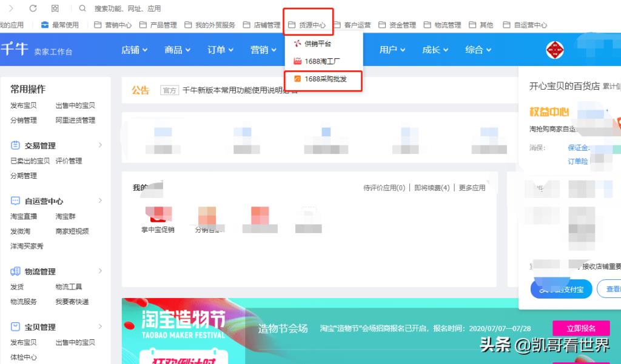Image resolution: width=621 pixels, height=364 pixels.
Task: Expand the 店铺 navigation dropdown
Action: pos(134,50)
